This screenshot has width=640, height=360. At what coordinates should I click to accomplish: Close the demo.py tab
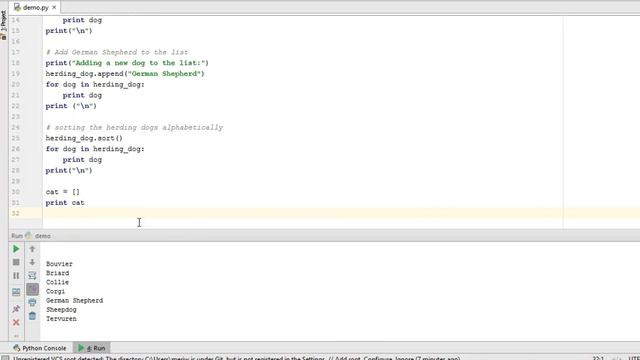pos(54,7)
